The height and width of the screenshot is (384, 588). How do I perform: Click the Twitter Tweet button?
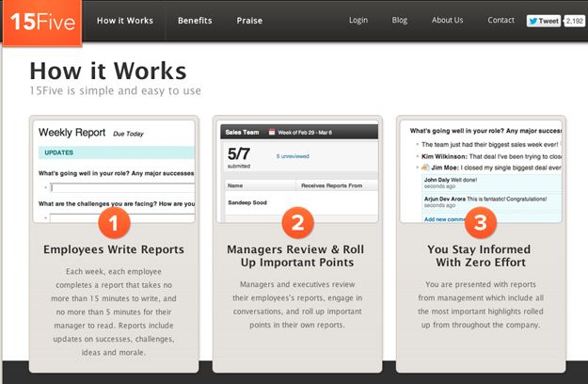[544, 21]
